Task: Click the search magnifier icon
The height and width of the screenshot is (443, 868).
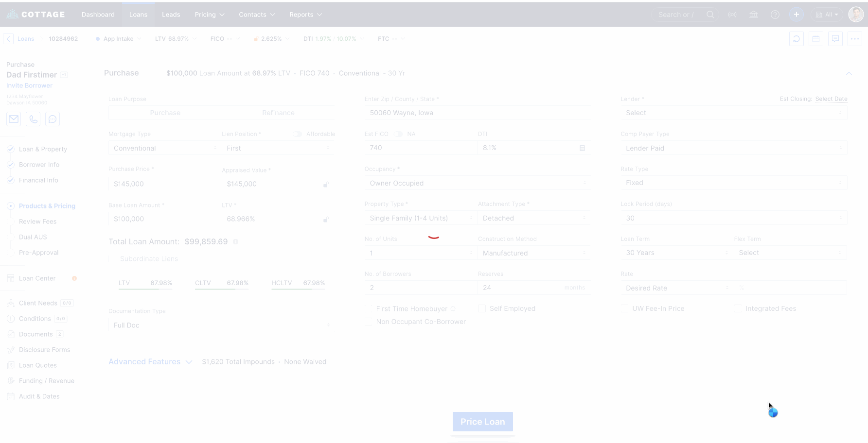Action: [710, 15]
